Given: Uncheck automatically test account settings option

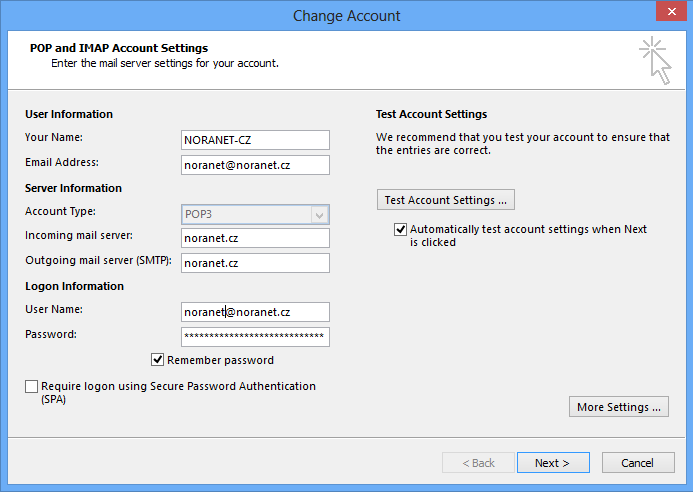Looking at the screenshot, I should [x=401, y=230].
